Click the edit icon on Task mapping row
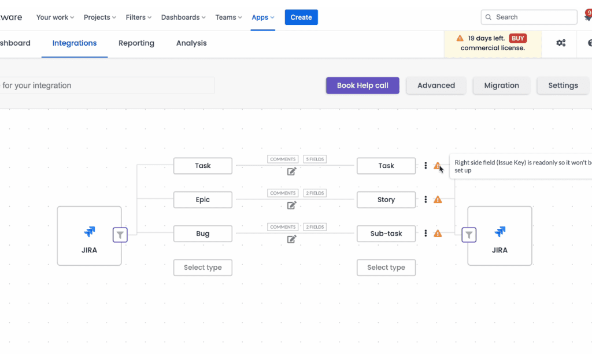This screenshot has height=364, width=592. pos(292,171)
